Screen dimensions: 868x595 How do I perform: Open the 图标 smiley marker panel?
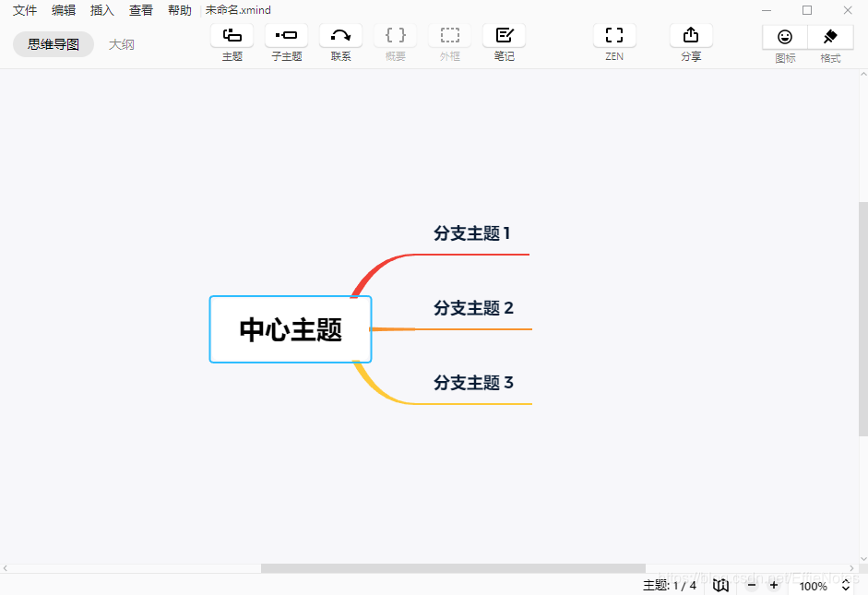[x=785, y=37]
